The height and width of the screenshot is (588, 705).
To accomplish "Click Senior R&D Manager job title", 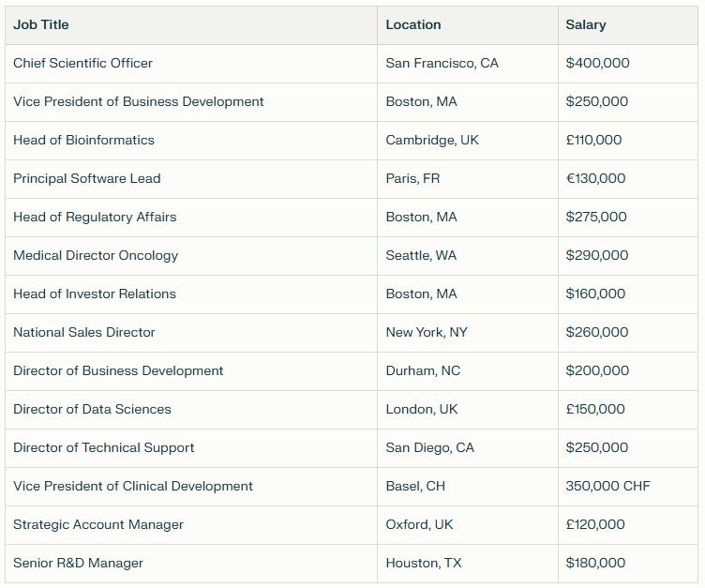I will (78, 563).
